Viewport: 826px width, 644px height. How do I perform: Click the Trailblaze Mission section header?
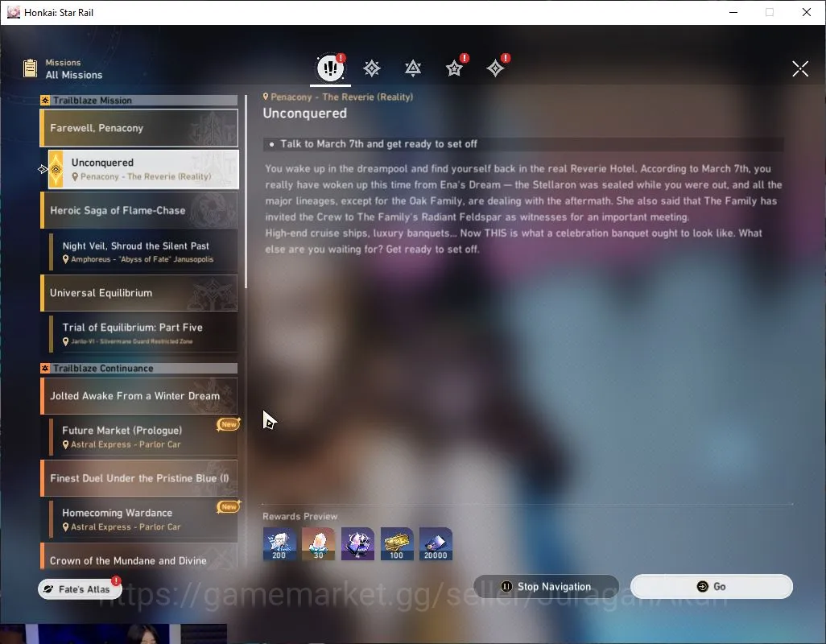click(x=139, y=100)
